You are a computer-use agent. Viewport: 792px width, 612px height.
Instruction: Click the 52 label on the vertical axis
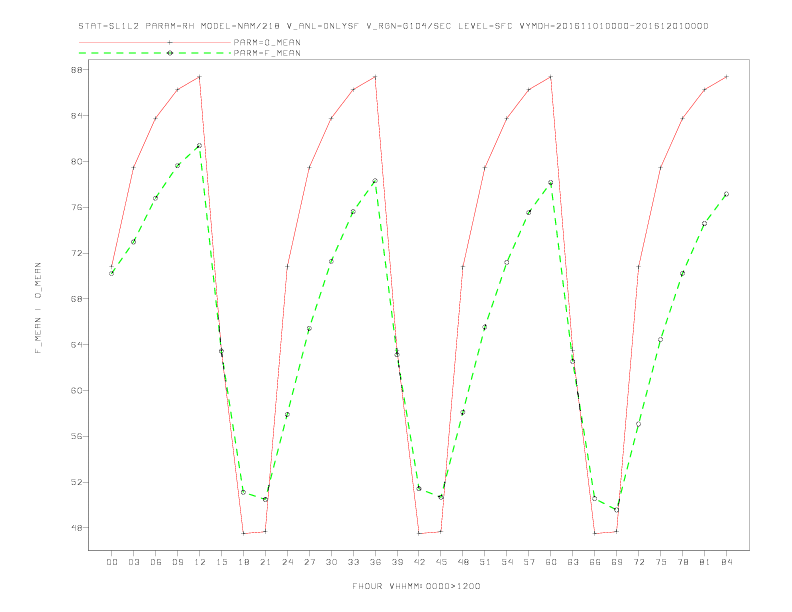coord(76,482)
